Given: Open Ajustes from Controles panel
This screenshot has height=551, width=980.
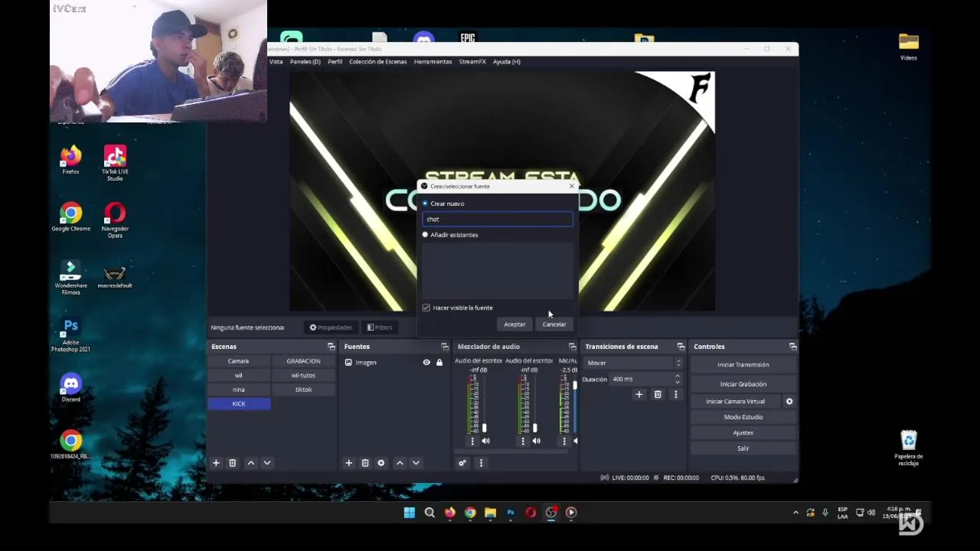Looking at the screenshot, I should pos(743,432).
